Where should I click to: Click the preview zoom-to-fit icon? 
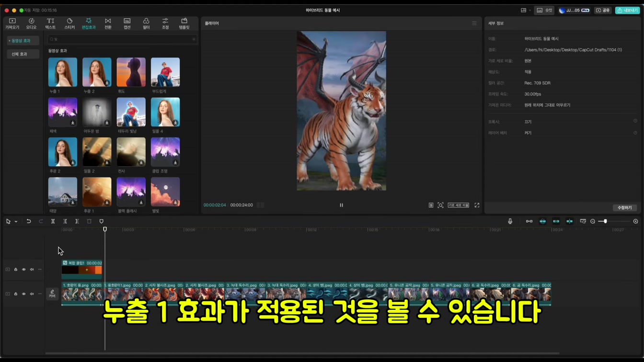pos(440,205)
